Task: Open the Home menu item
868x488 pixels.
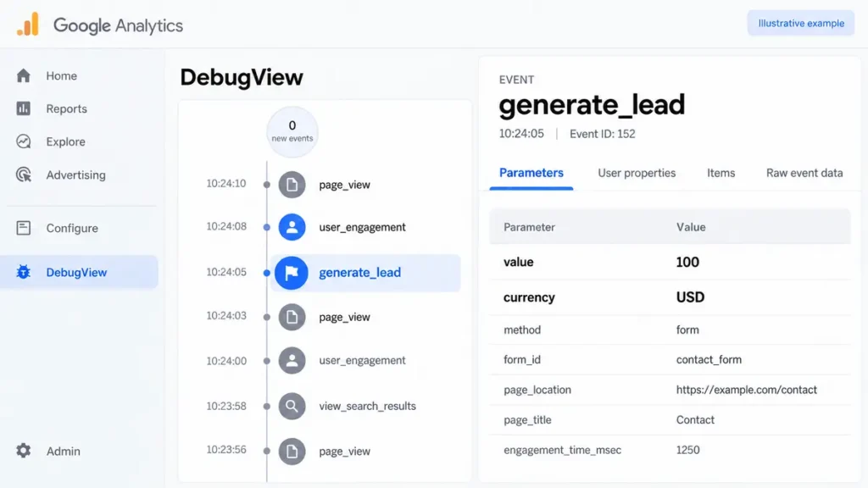Action: pyautogui.click(x=61, y=75)
